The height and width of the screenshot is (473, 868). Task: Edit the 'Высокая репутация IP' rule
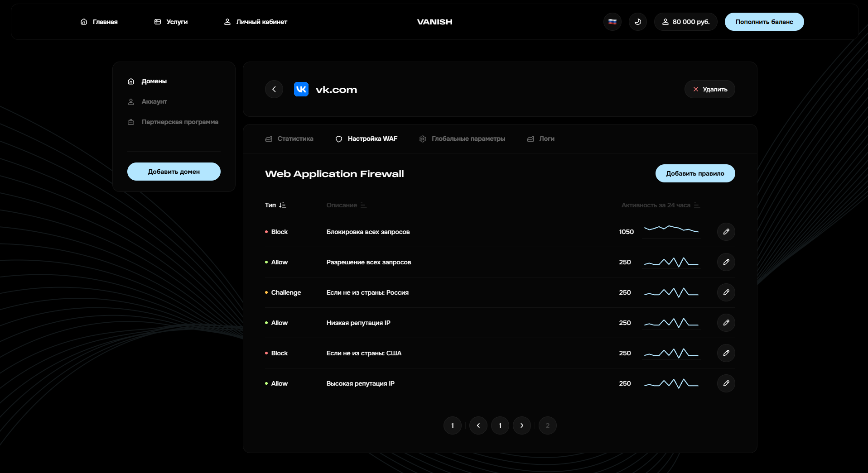click(x=726, y=383)
